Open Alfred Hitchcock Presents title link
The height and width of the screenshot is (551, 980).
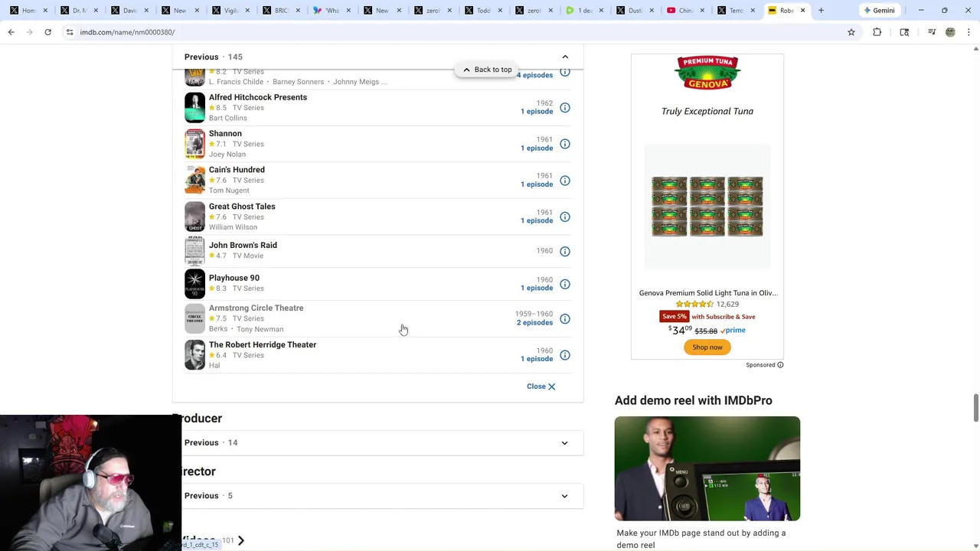pos(258,97)
